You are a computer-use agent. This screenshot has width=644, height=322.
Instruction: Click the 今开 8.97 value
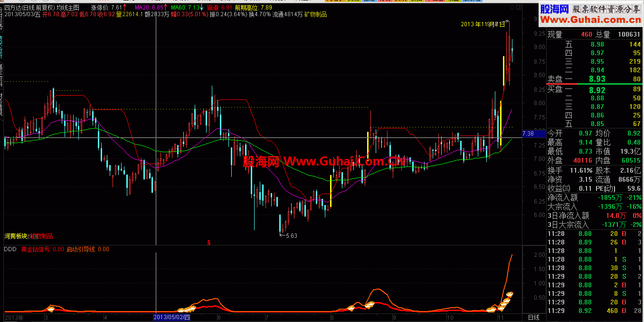585,134
